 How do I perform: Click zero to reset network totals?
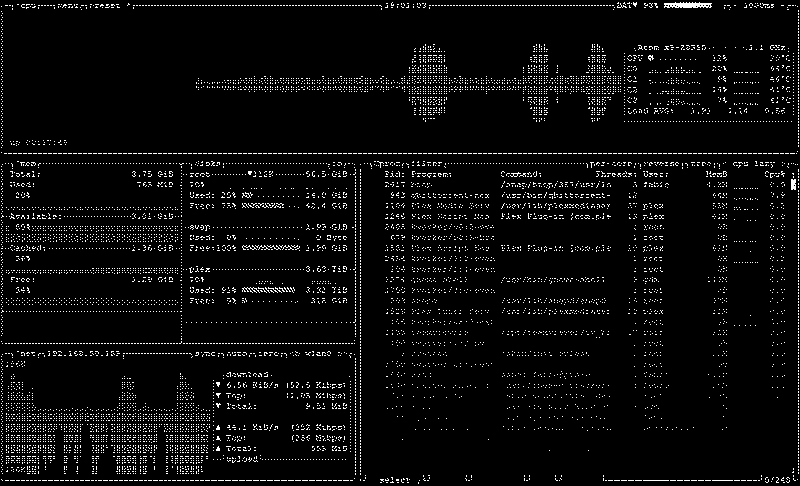coord(270,353)
